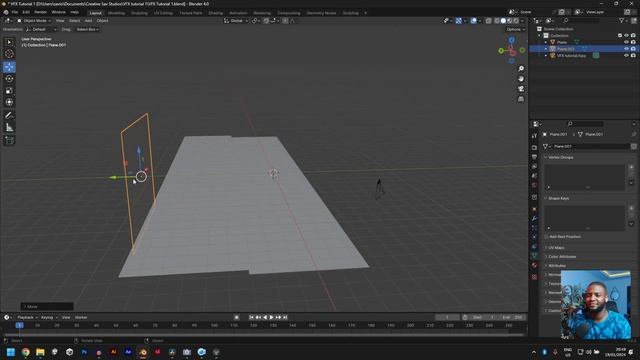Image resolution: width=640 pixels, height=360 pixels.
Task: Pick the Rotate tool
Action: pos(9,79)
